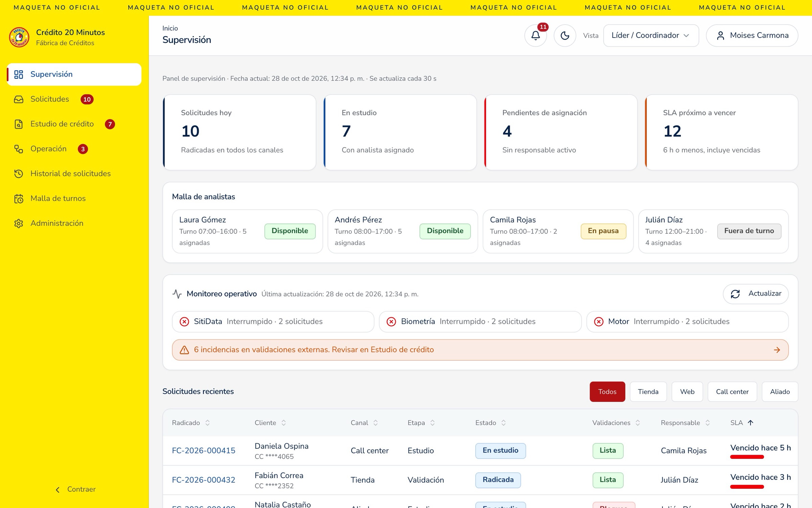812x508 pixels.
Task: Open the Pendientes de asignación card
Action: click(x=561, y=132)
